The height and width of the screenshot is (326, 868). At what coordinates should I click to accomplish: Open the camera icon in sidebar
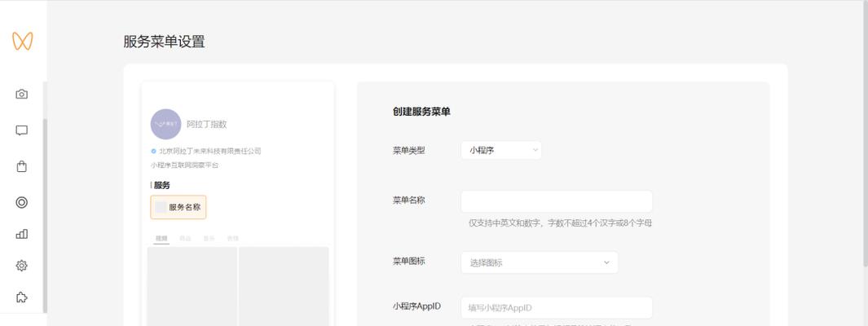coord(21,94)
